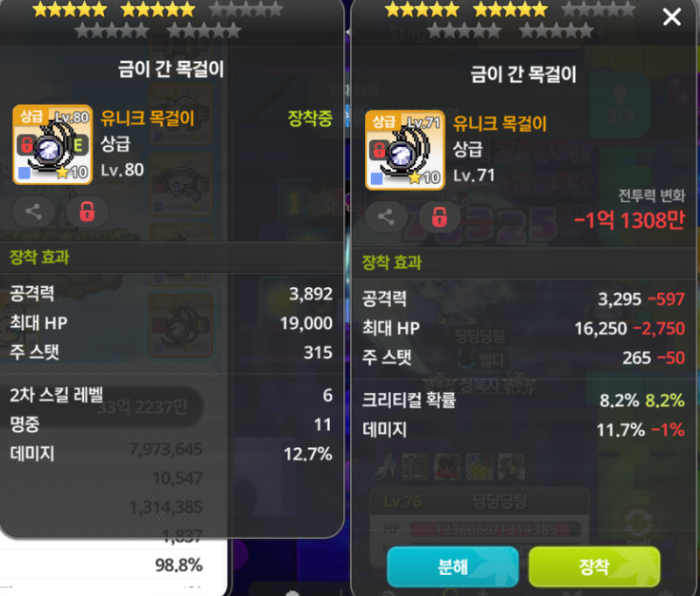Toggle the red lock on Lv.71 necklace
The width and height of the screenshot is (700, 596).
pyautogui.click(x=439, y=217)
